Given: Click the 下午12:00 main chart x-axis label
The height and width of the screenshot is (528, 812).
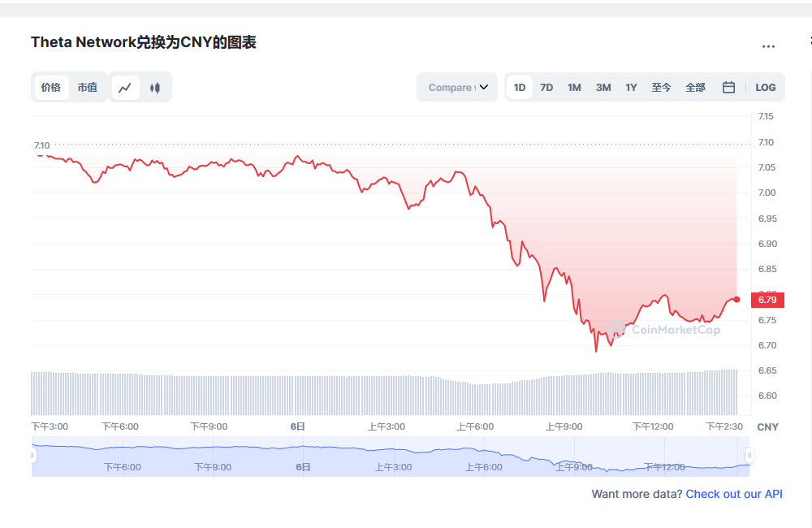Looking at the screenshot, I should point(653,426).
